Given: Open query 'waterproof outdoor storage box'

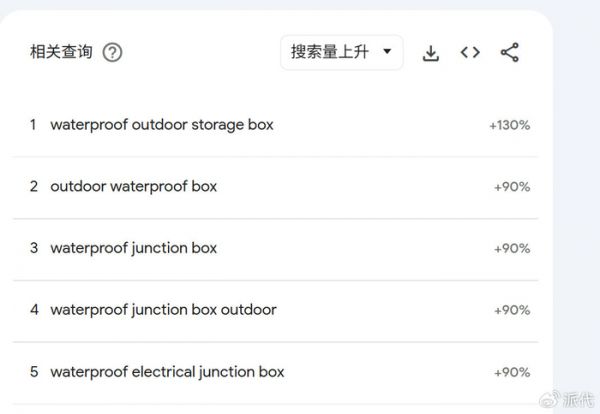Looking at the screenshot, I should coord(161,125).
